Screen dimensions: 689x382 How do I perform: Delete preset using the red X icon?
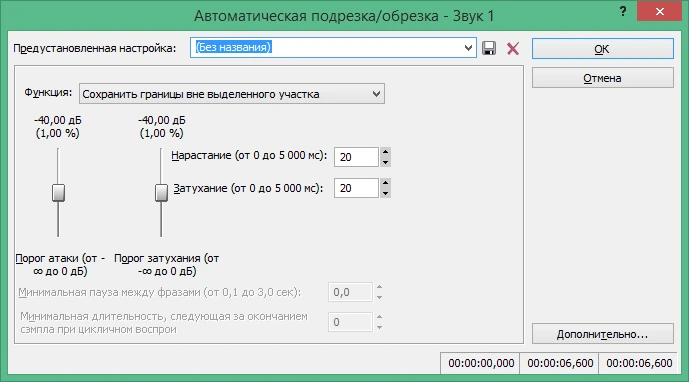click(x=513, y=48)
